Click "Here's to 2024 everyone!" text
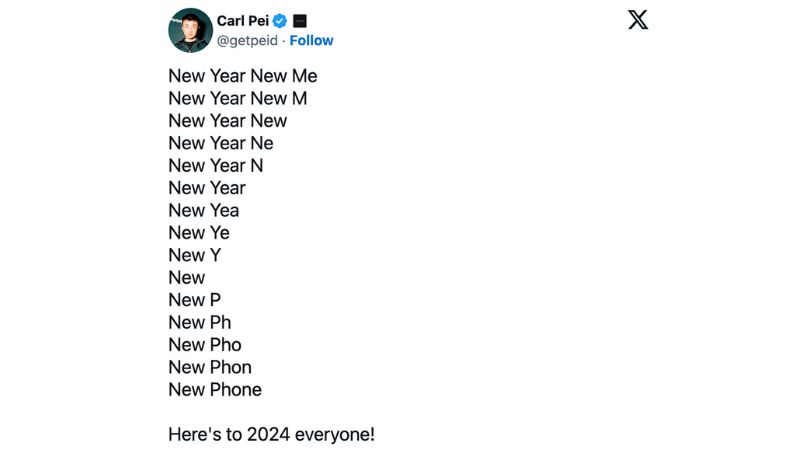The width and height of the screenshot is (800, 450). [x=271, y=435]
